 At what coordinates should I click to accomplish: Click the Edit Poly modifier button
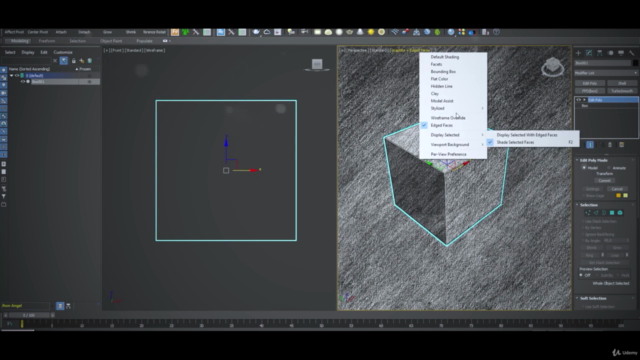pos(590,83)
